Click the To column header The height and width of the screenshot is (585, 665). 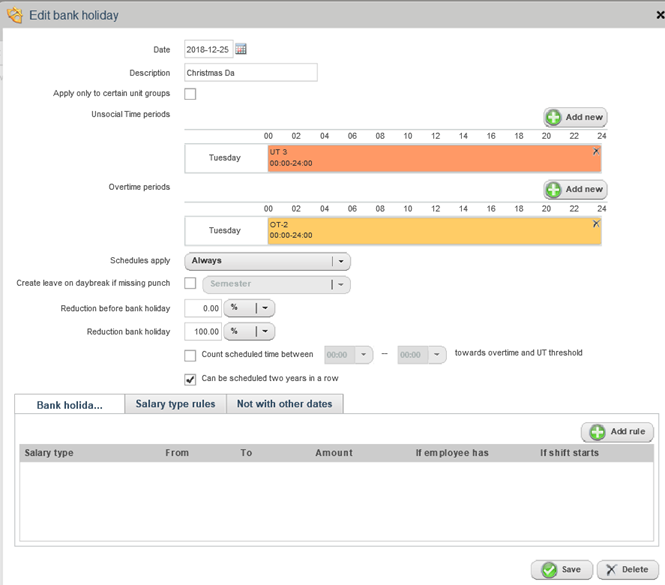(246, 453)
